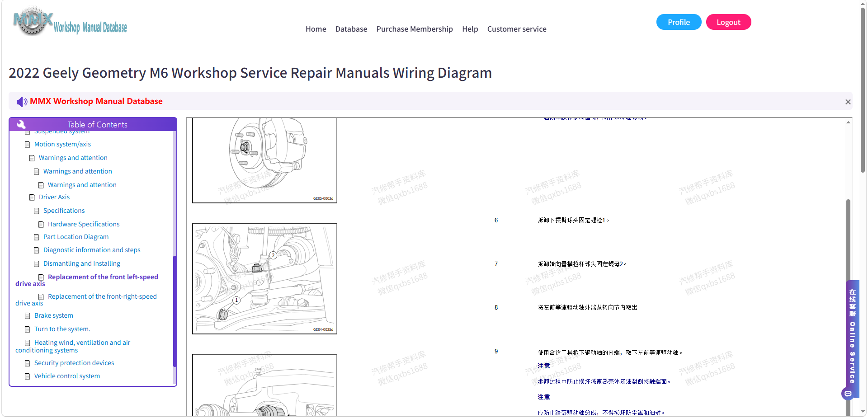The image size is (868, 418).
Task: Click the MMX Workshop Manual Database logo
Action: click(70, 22)
